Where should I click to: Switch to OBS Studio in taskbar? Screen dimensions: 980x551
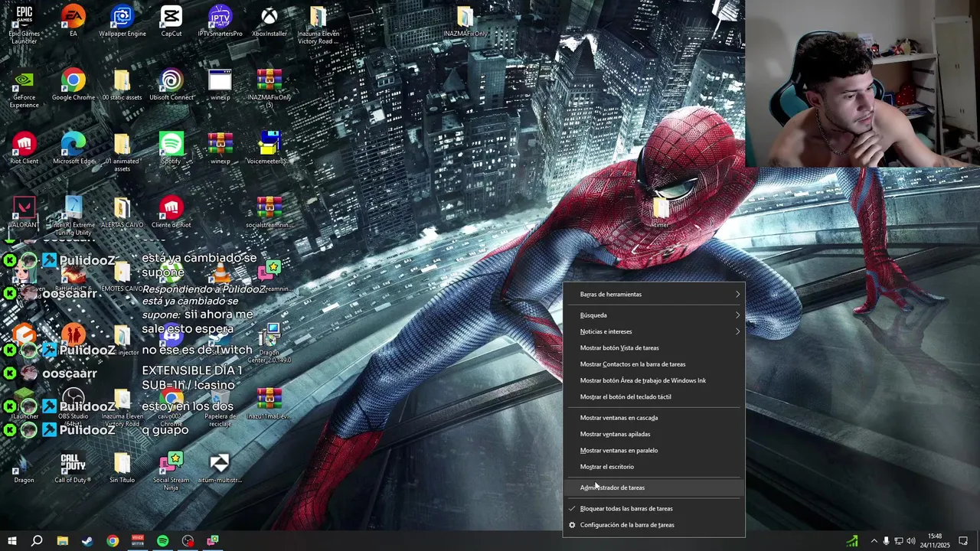point(188,541)
